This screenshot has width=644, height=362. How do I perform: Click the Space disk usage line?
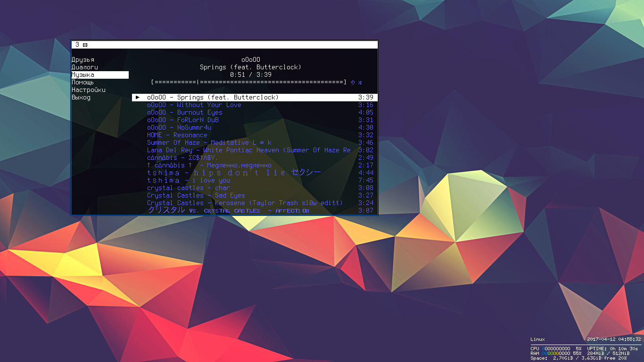[578, 358]
